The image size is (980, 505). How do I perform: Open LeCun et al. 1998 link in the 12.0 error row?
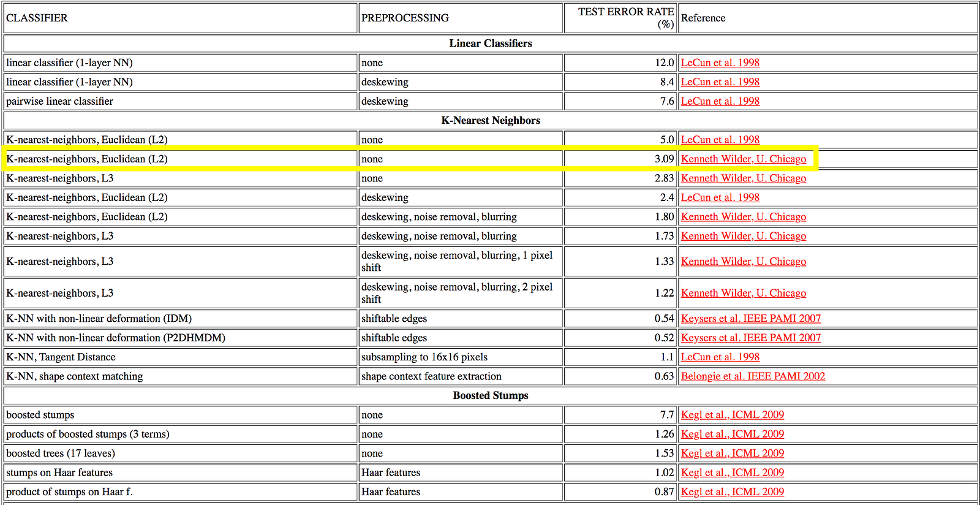[x=720, y=63]
